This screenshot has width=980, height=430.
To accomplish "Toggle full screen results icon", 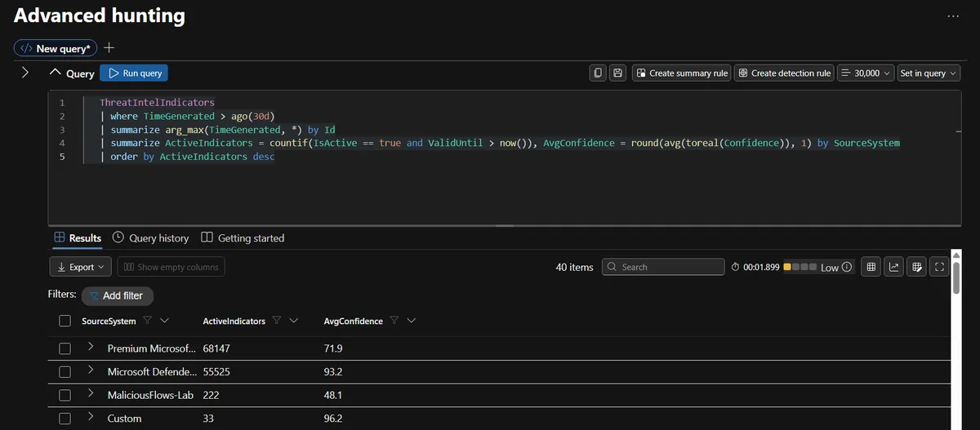I will [x=939, y=267].
